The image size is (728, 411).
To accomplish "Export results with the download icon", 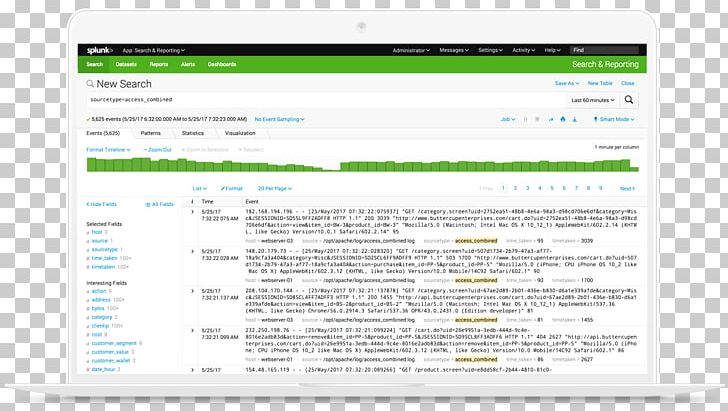I will coord(573,119).
